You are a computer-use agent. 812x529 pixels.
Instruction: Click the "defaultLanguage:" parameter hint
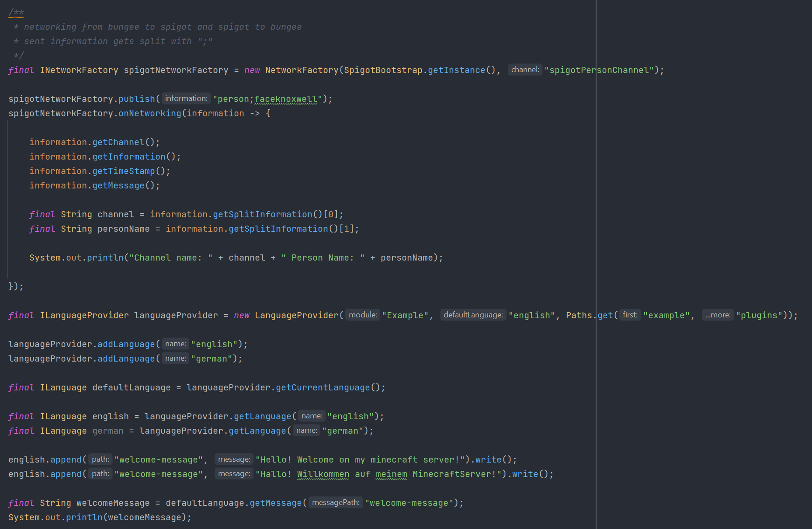tap(473, 315)
